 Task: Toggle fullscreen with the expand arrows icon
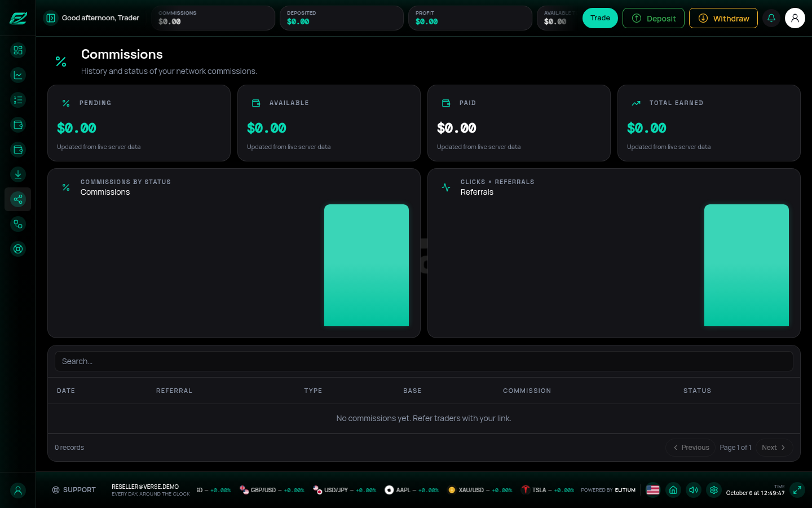tap(797, 490)
